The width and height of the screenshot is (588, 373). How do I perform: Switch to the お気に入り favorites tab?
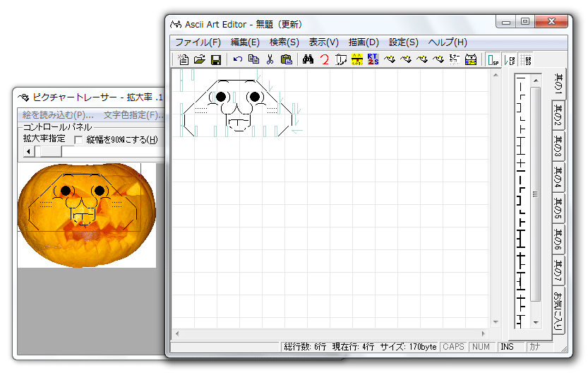pos(558,311)
